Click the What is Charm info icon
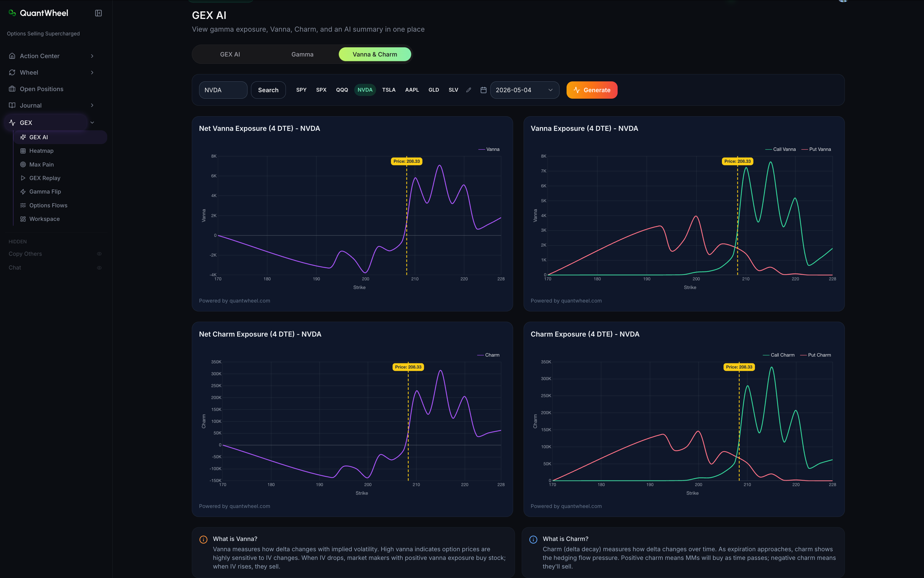This screenshot has height=578, width=924. [533, 539]
